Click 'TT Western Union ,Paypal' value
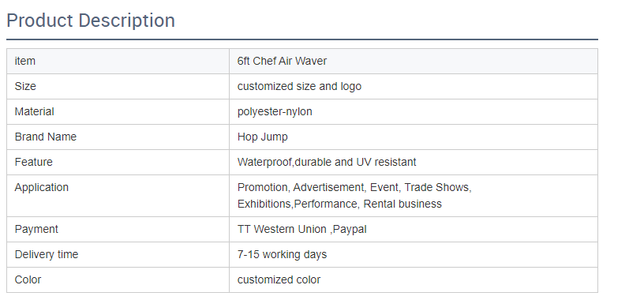The height and width of the screenshot is (300, 644). tap(301, 229)
